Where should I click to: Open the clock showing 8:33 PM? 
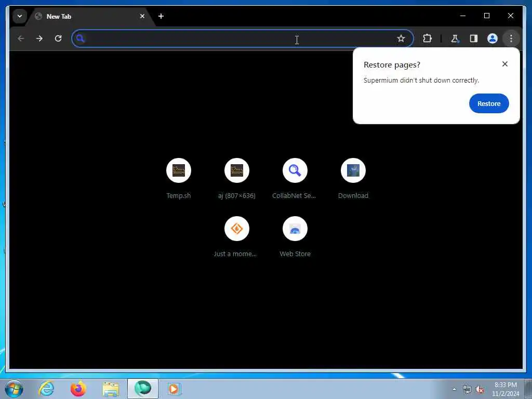pos(506,389)
